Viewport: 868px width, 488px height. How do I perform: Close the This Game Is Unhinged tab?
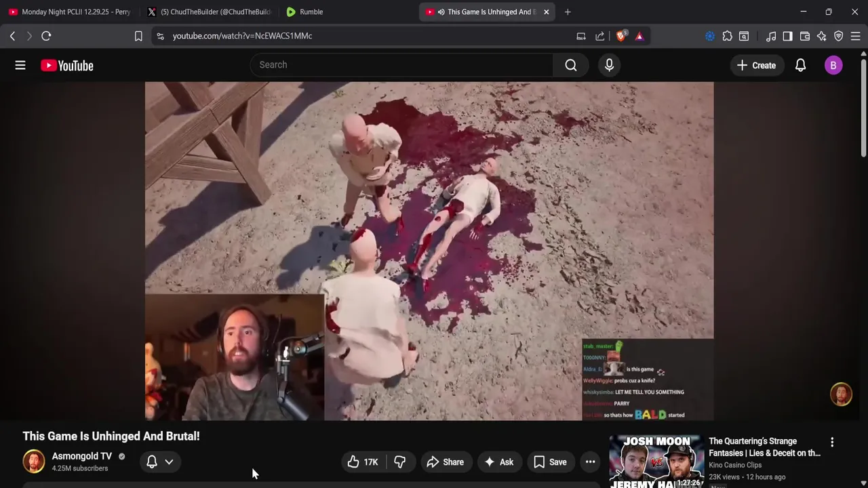point(546,12)
